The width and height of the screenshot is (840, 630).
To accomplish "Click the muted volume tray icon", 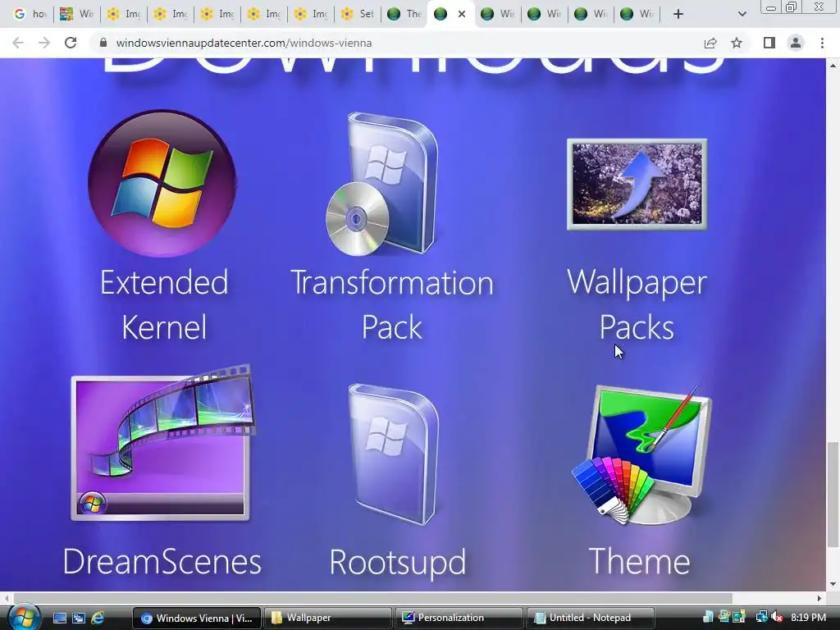I will click(x=777, y=617).
